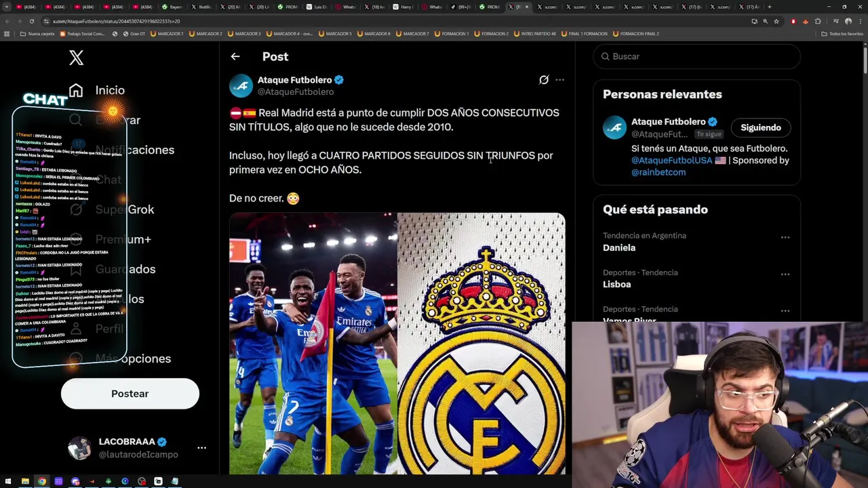
Task: Click the Qué está pasando heading
Action: click(x=655, y=209)
